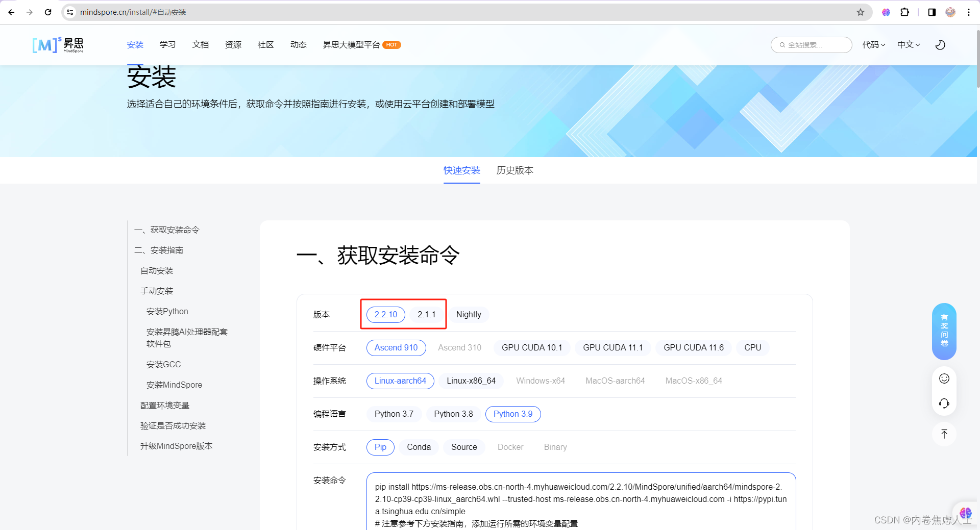
Task: Expand the 代码 dropdown
Action: [874, 45]
